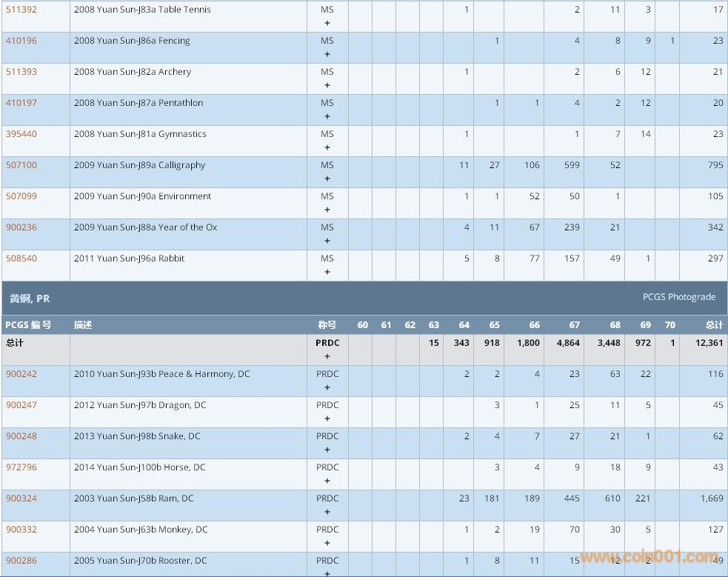
Task: Open PCGS number 511392 link
Action: [x=21, y=10]
